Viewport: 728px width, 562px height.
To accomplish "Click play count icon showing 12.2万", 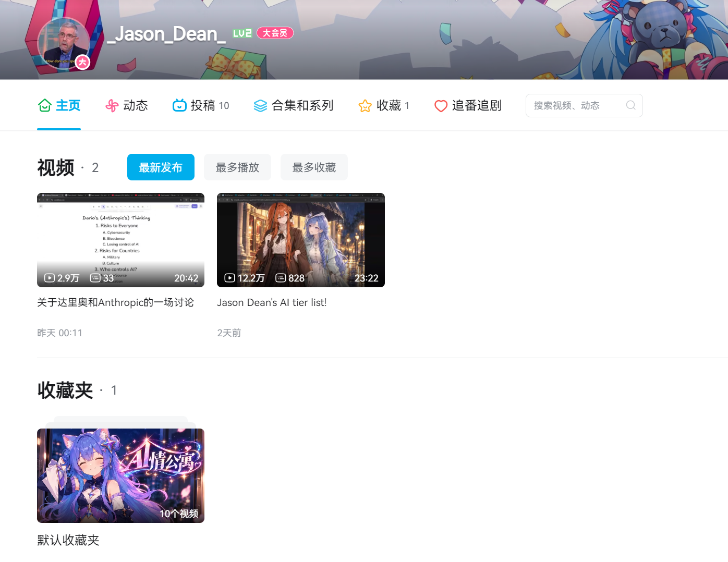I will [x=229, y=278].
